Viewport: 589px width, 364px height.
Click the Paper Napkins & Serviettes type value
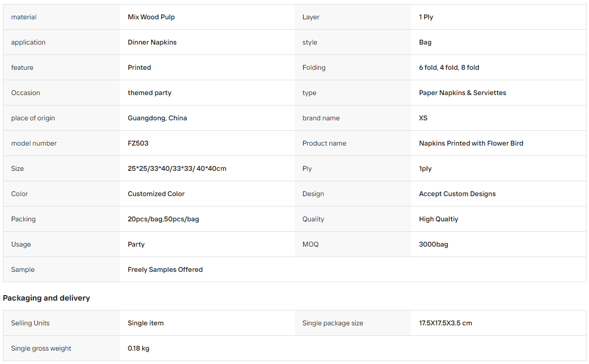[462, 93]
